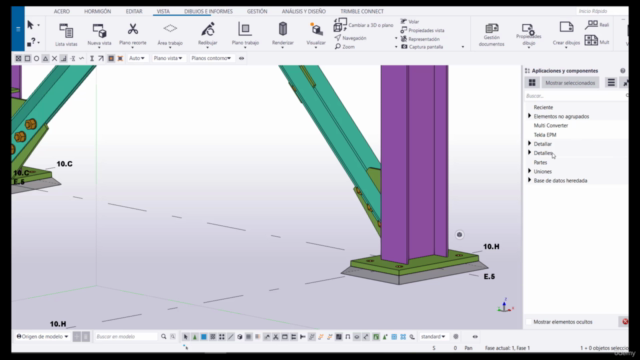Click the help icon of Aplicaciones panel
The image size is (640, 360).
(x=622, y=71)
